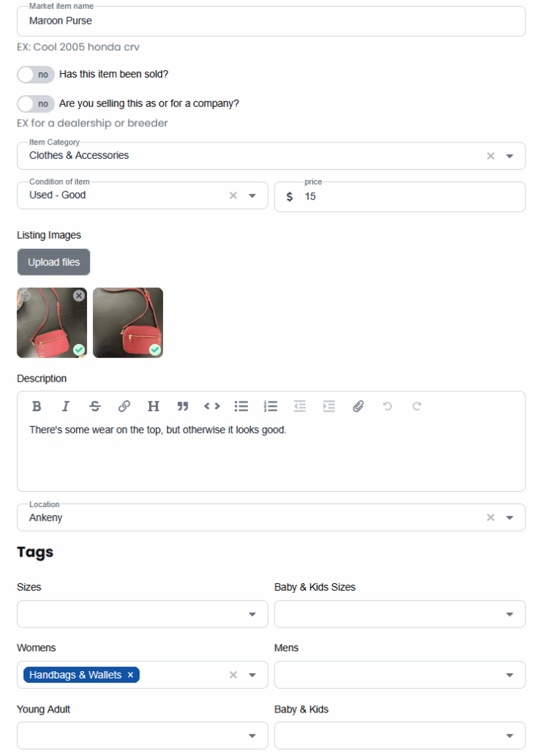The height and width of the screenshot is (756, 558).
Task: Toggle selling for a company switch
Action: point(35,103)
